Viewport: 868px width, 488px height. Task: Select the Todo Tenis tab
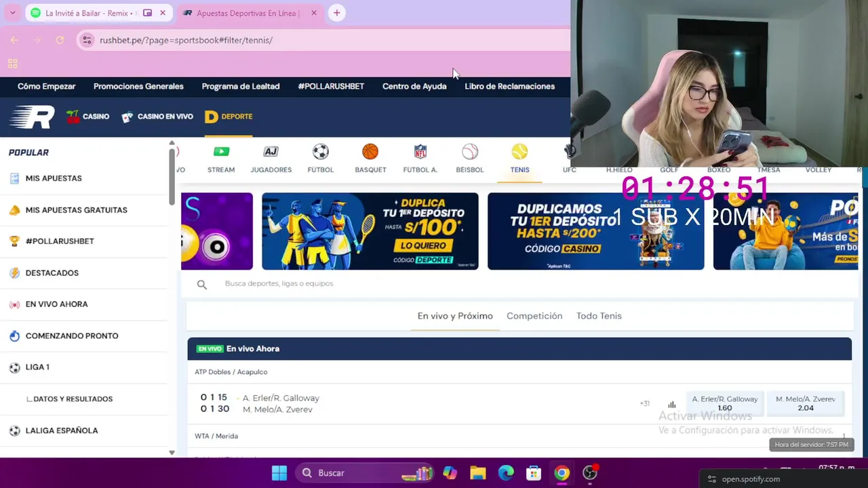[599, 316]
